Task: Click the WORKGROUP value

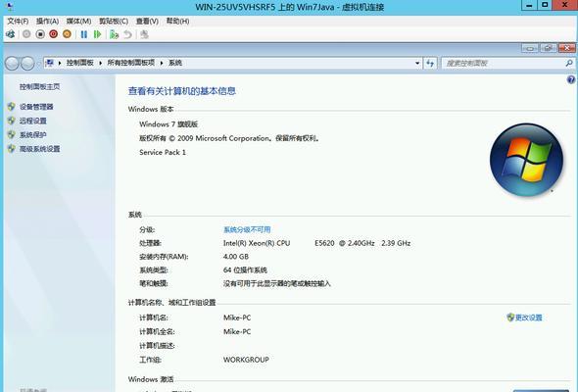Action: [246, 360]
